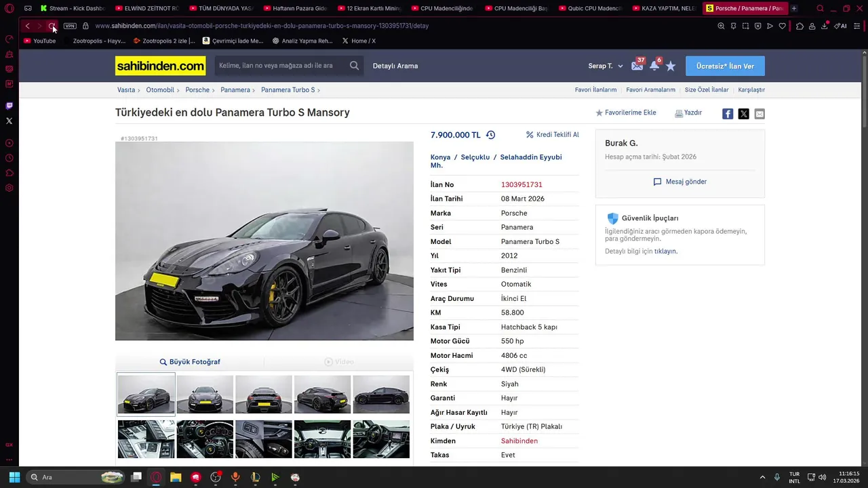Show hidden system tray icons chevron
The image size is (868, 488).
click(x=762, y=477)
